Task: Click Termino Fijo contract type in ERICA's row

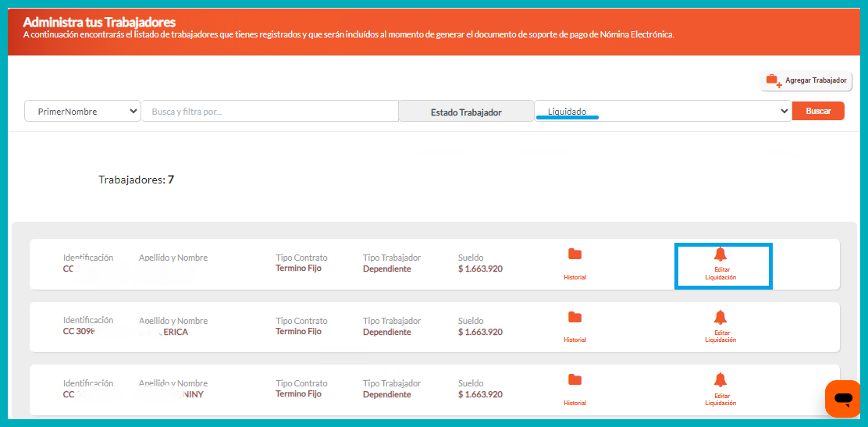Action: [x=298, y=332]
